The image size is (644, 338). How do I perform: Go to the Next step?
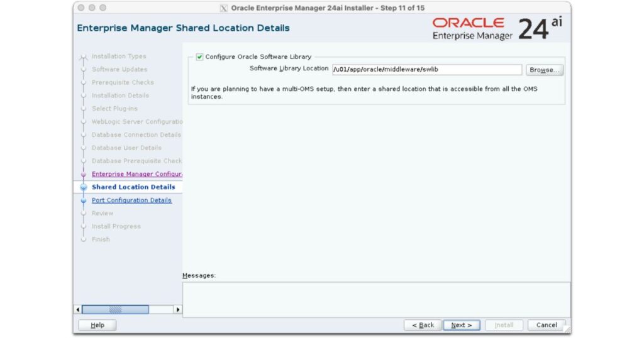pos(461,325)
